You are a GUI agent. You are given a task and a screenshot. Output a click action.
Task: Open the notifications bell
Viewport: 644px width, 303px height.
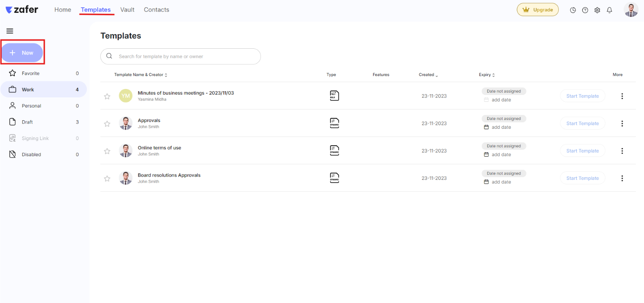(609, 10)
